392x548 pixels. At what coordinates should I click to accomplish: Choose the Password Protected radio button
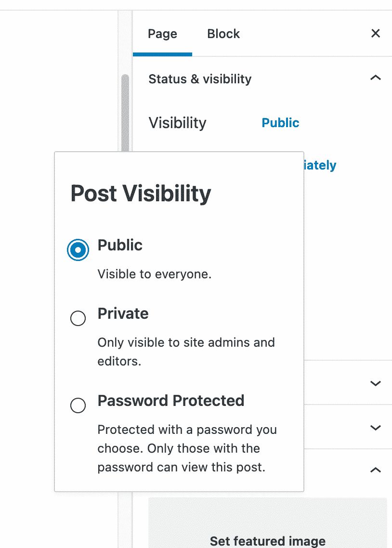point(78,405)
